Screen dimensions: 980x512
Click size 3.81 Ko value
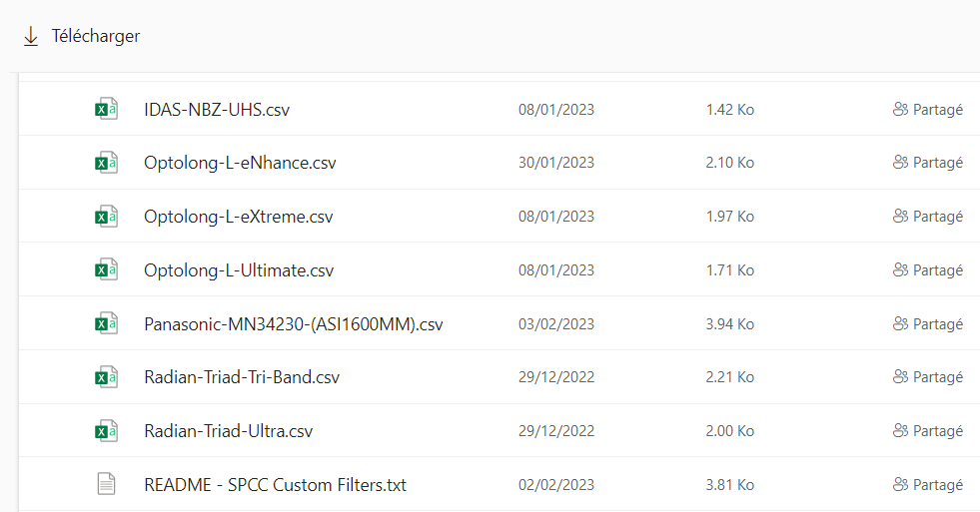click(x=730, y=484)
